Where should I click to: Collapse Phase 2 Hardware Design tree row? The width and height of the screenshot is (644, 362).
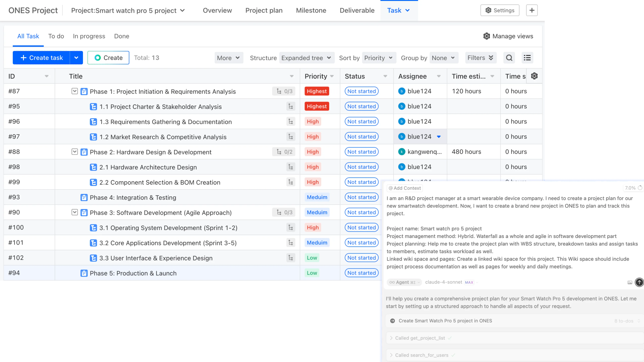[74, 152]
